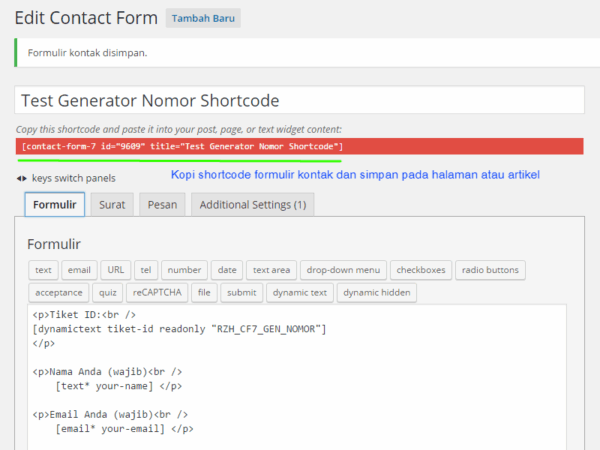
Task: Click the 'Formulir kontak disimpan.' notice text
Action: coord(87,53)
